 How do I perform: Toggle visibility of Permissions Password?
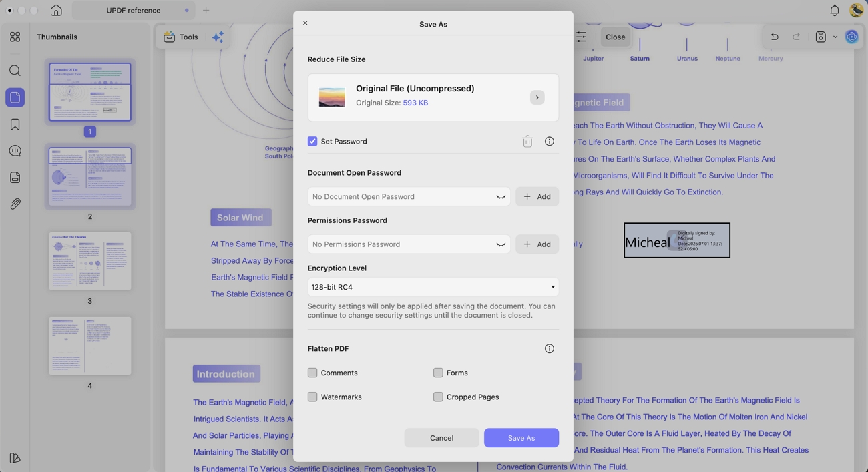coord(501,244)
